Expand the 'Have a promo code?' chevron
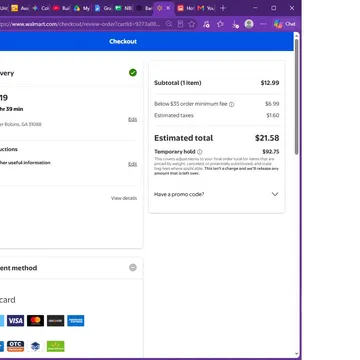 pyautogui.click(x=275, y=194)
